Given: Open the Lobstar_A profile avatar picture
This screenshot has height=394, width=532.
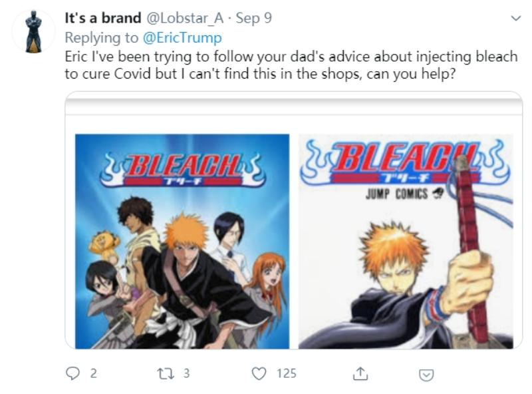Looking at the screenshot, I should (34, 31).
